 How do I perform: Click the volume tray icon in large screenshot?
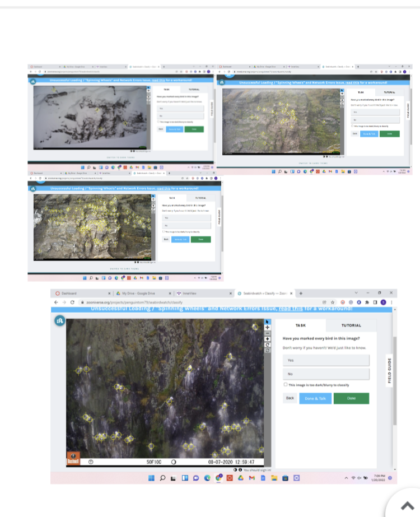point(359,478)
